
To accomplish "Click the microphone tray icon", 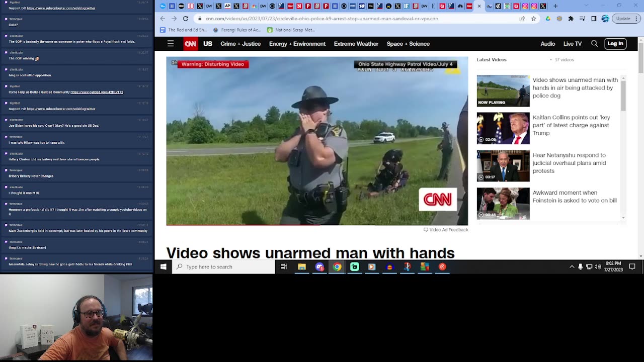I will (580, 267).
